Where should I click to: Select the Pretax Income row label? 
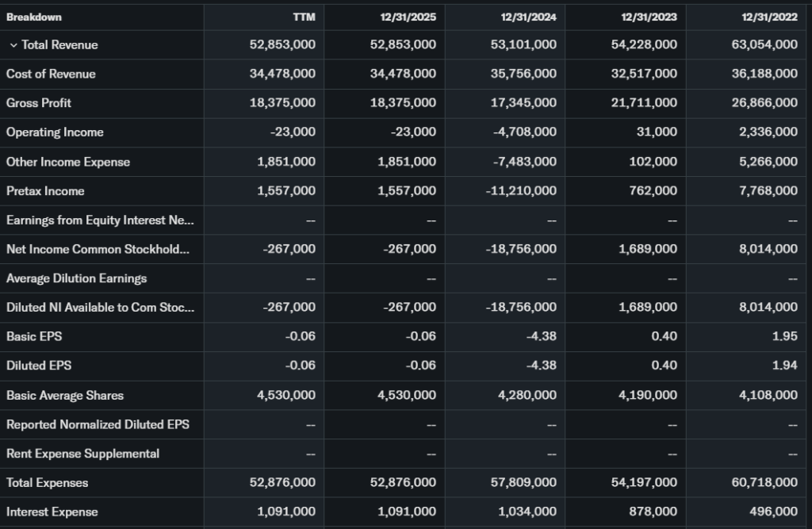click(x=45, y=191)
